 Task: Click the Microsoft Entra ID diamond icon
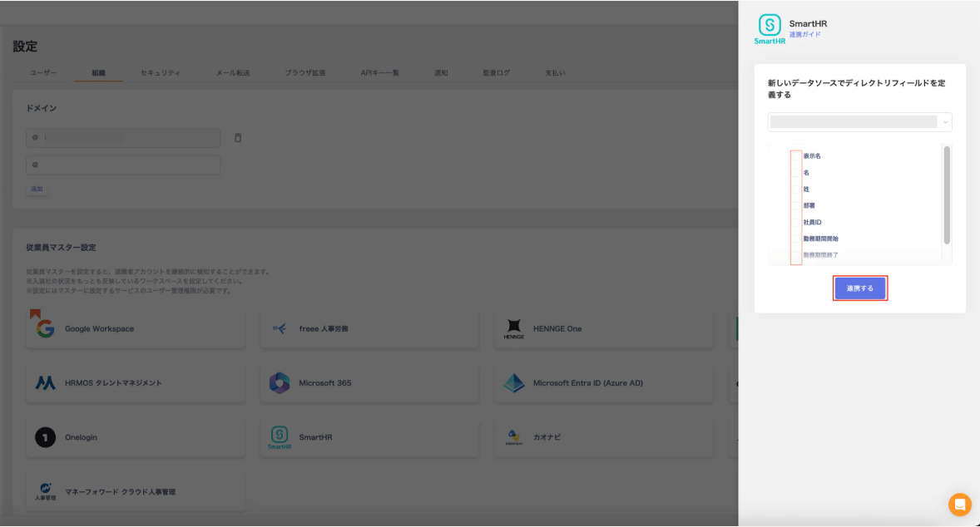click(x=514, y=383)
